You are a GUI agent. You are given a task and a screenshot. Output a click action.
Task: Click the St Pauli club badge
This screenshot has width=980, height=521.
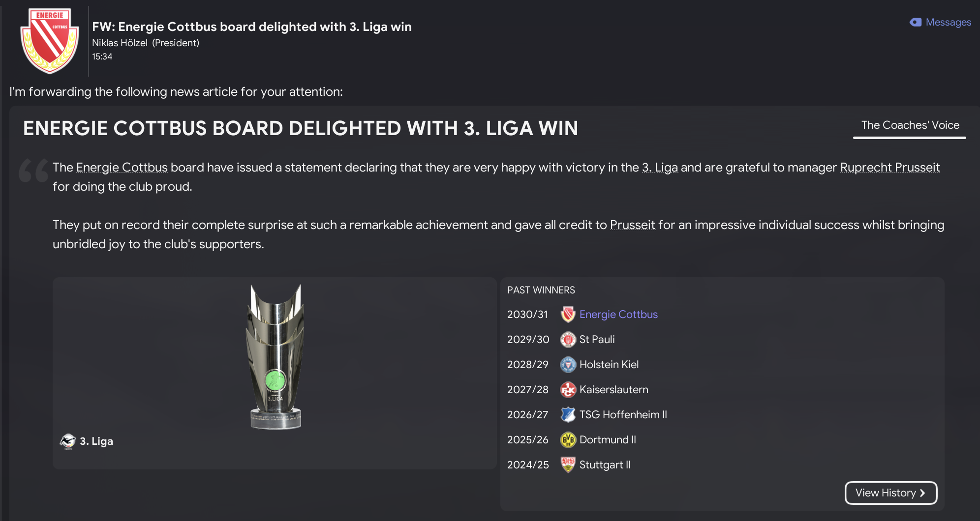click(568, 340)
